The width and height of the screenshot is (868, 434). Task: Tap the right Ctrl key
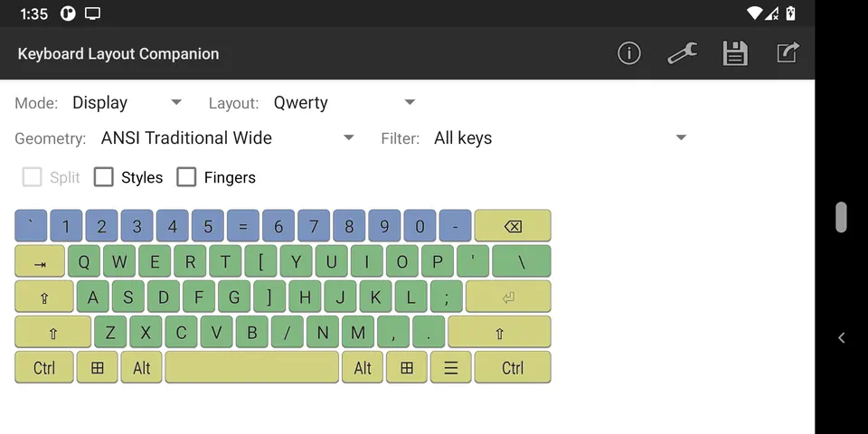click(513, 368)
